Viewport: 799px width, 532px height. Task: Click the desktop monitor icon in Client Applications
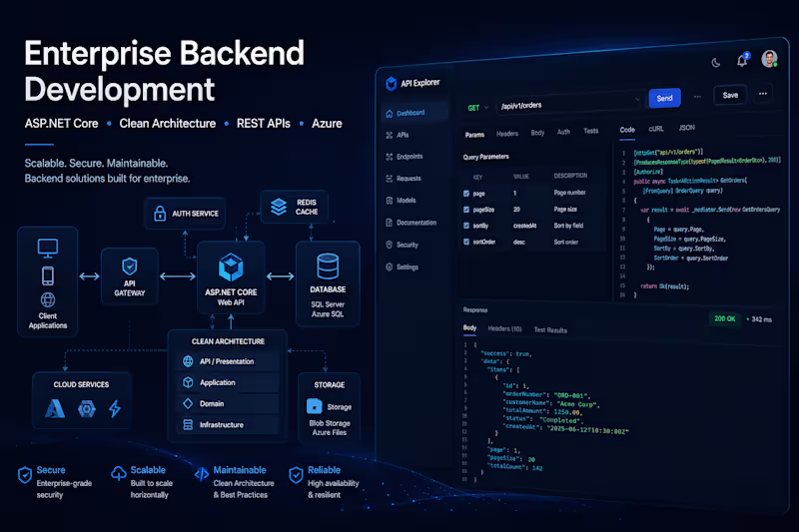coord(48,248)
